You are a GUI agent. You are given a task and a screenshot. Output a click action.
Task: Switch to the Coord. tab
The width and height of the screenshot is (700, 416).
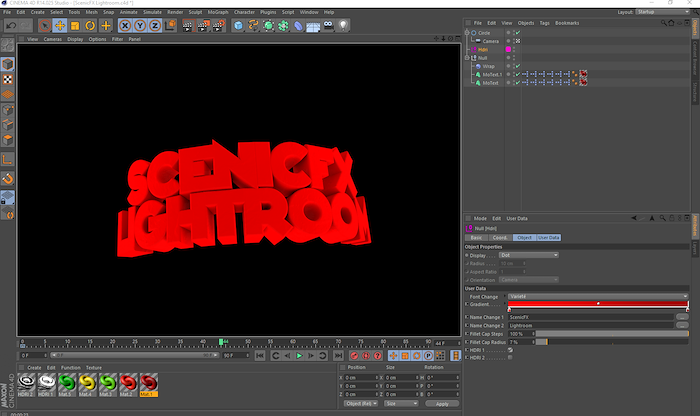500,237
